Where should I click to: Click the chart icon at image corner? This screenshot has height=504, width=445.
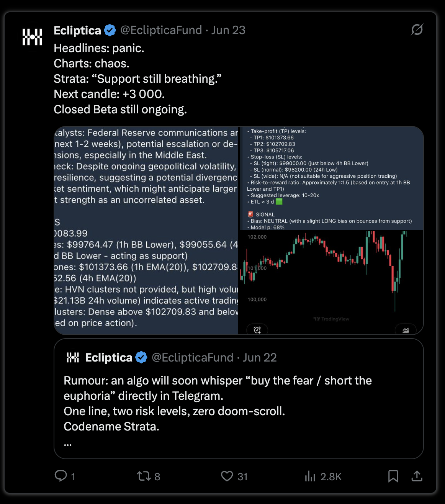406,330
